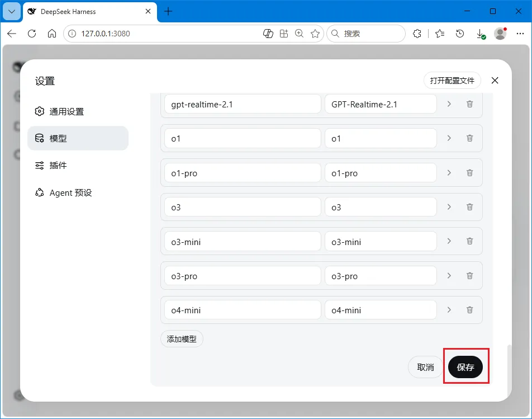Edit the o3 display name field
The image size is (532, 419).
(381, 207)
